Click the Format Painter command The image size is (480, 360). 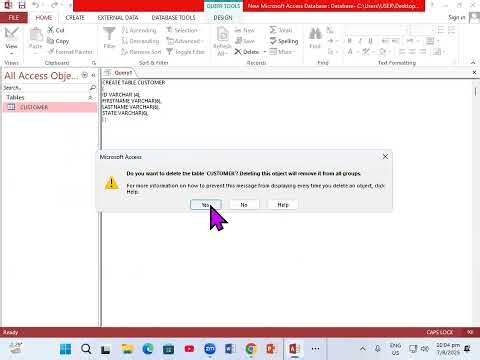click(70, 52)
